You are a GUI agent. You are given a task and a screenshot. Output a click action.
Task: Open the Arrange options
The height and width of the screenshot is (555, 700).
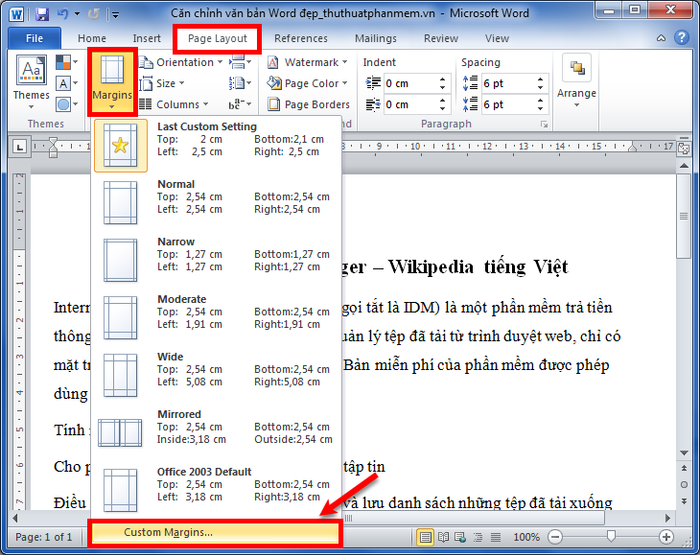click(x=576, y=80)
